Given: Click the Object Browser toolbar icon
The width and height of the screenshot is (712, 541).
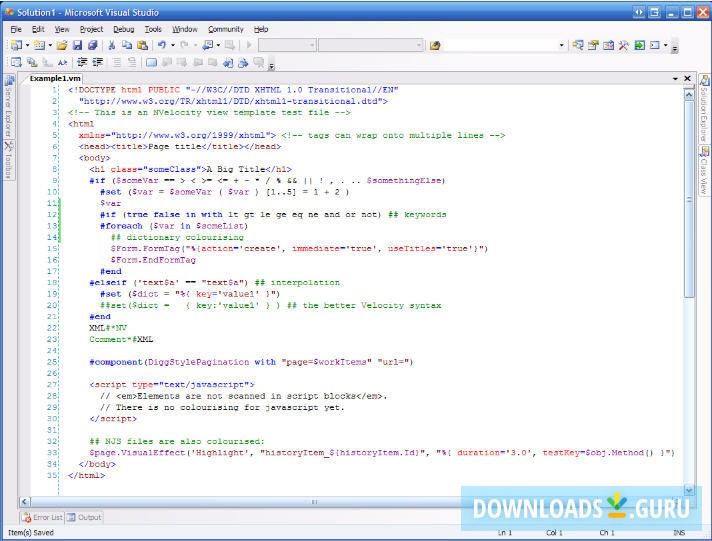Looking at the screenshot, I should (608, 45).
